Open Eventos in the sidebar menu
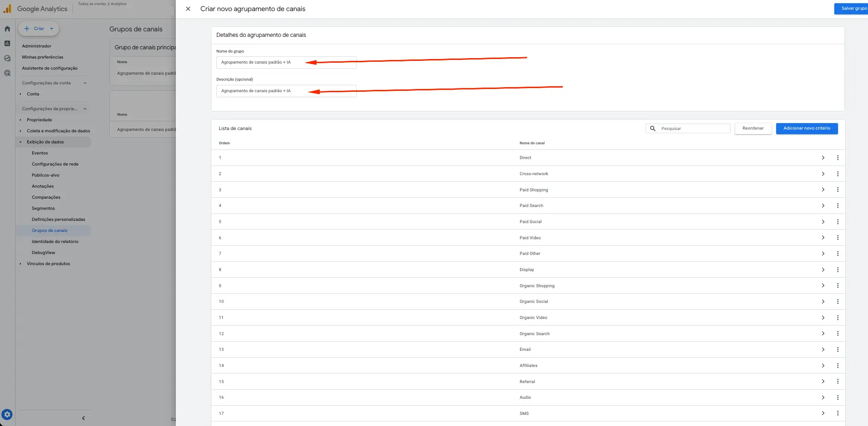This screenshot has height=426, width=868. tap(40, 153)
